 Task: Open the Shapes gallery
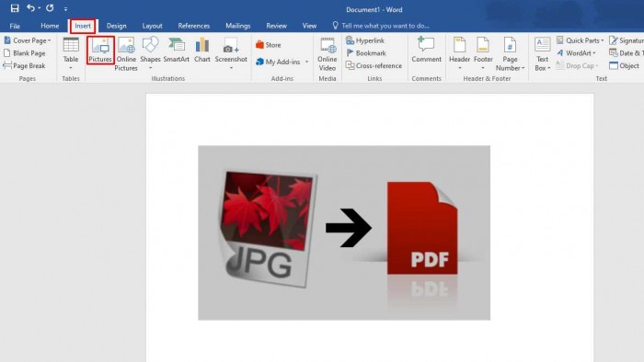point(150,53)
